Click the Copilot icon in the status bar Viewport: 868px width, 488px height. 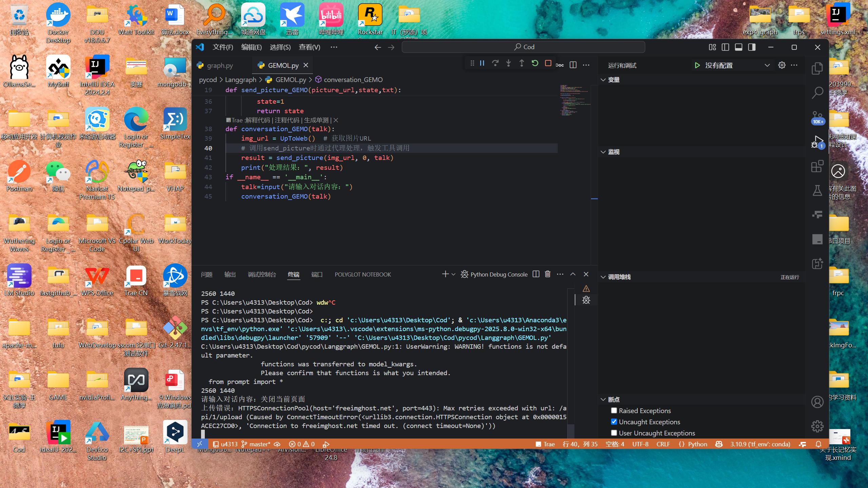click(718, 444)
